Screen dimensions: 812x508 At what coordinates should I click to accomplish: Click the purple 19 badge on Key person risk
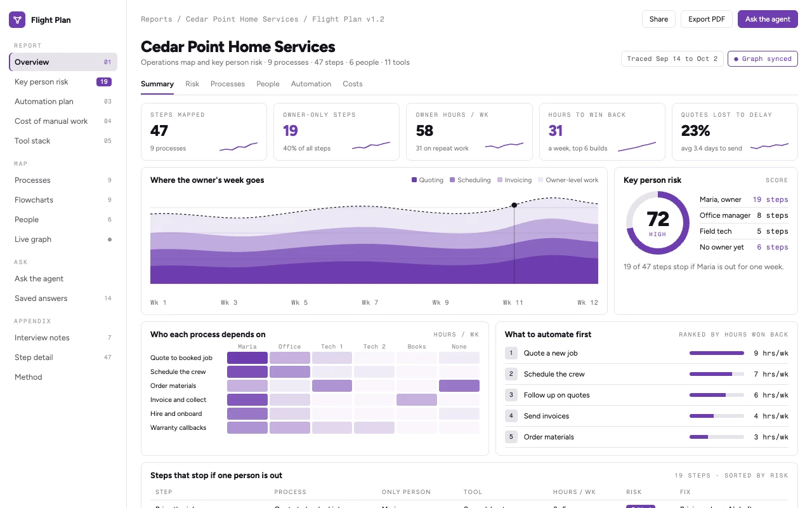[104, 82]
